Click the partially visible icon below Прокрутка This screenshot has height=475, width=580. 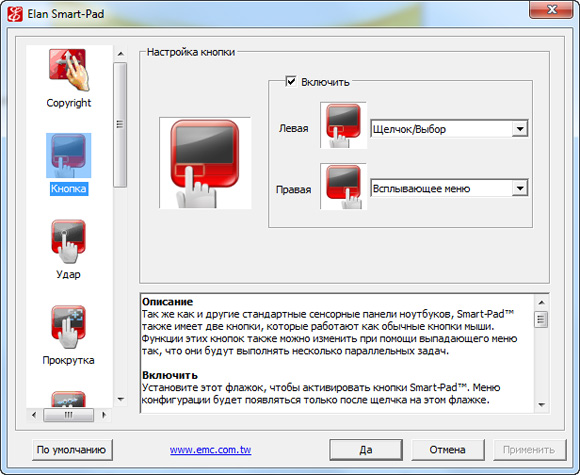[x=68, y=399]
